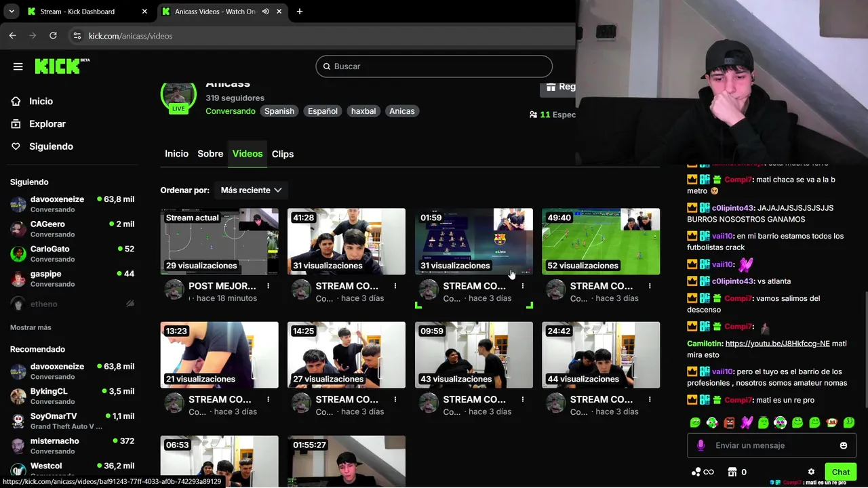Click the Español tag

pos(323,111)
